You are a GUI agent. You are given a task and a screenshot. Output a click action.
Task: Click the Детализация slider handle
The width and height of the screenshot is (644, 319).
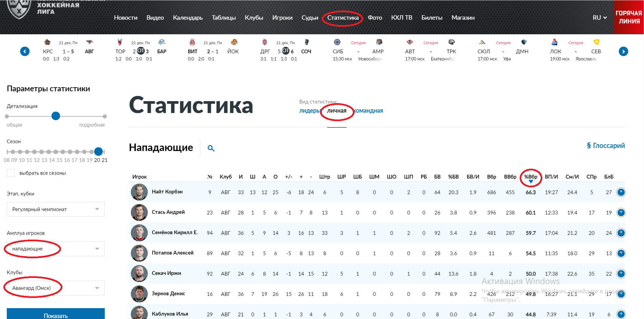tap(56, 116)
